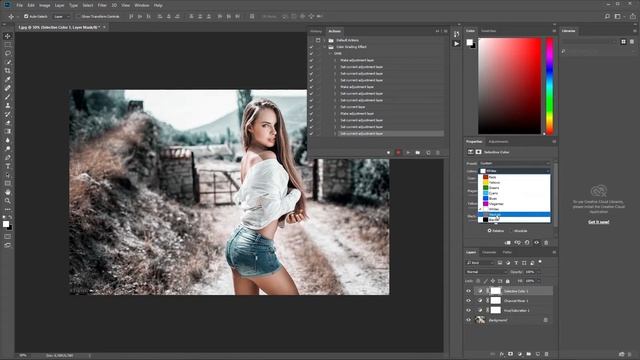
Task: Open the Window menu
Action: [x=142, y=5]
